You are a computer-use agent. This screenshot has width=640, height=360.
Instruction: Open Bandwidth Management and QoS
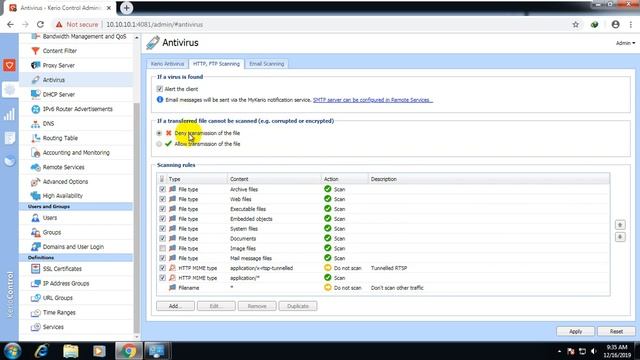[x=84, y=37]
